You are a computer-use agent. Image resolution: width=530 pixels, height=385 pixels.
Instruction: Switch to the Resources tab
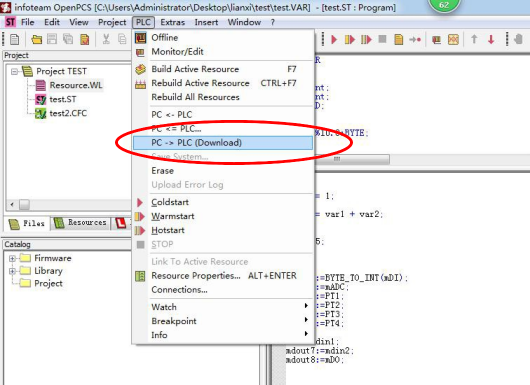[80, 223]
